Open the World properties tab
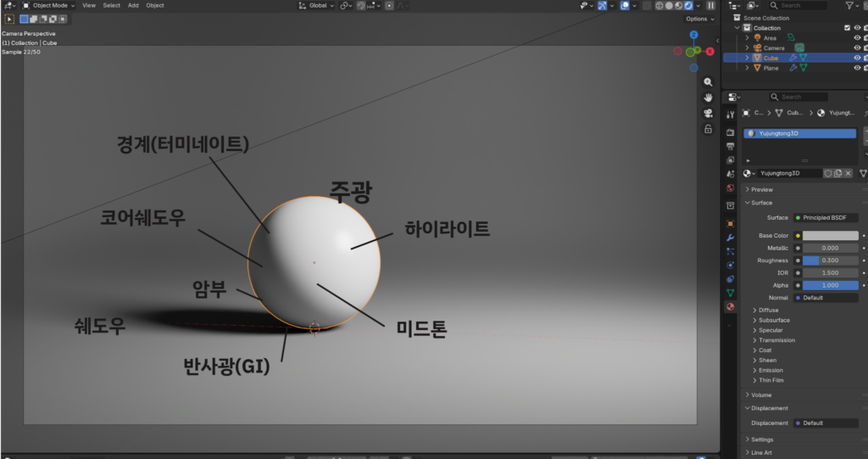 (730, 188)
